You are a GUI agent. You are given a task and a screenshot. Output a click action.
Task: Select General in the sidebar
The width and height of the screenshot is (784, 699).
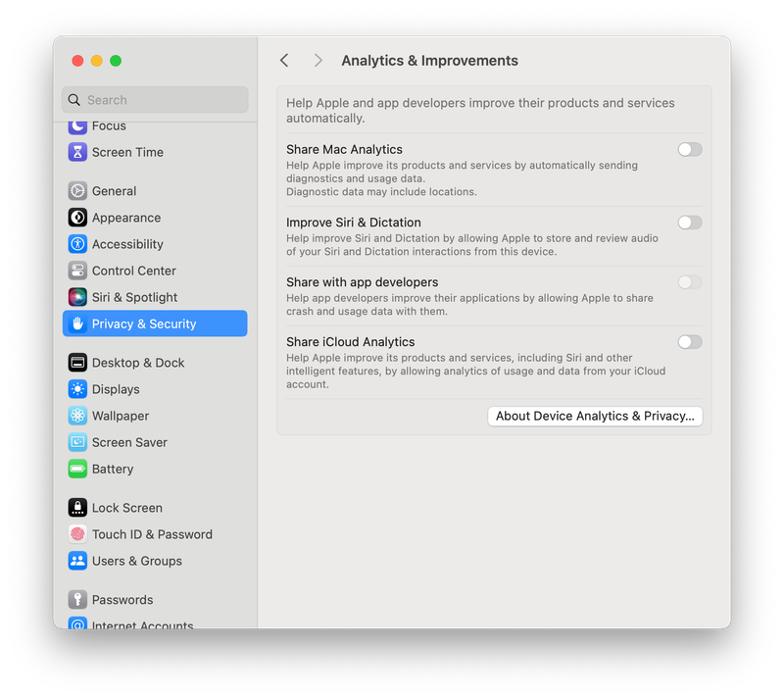click(114, 191)
